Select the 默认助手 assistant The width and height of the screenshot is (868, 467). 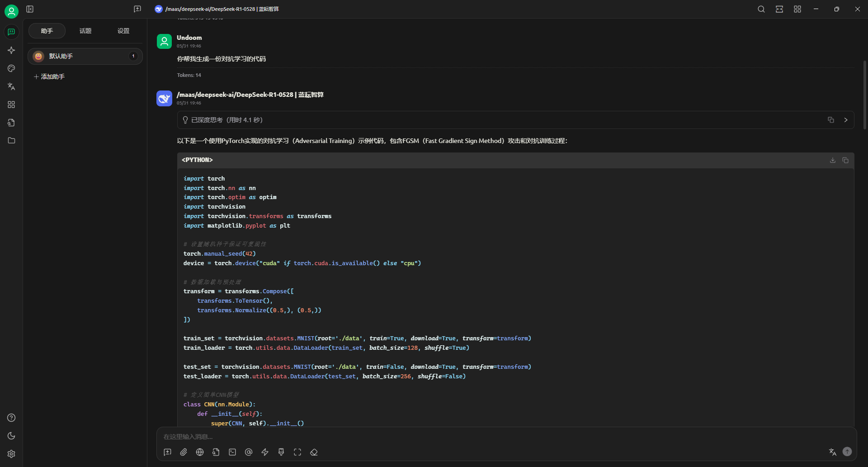click(85, 56)
